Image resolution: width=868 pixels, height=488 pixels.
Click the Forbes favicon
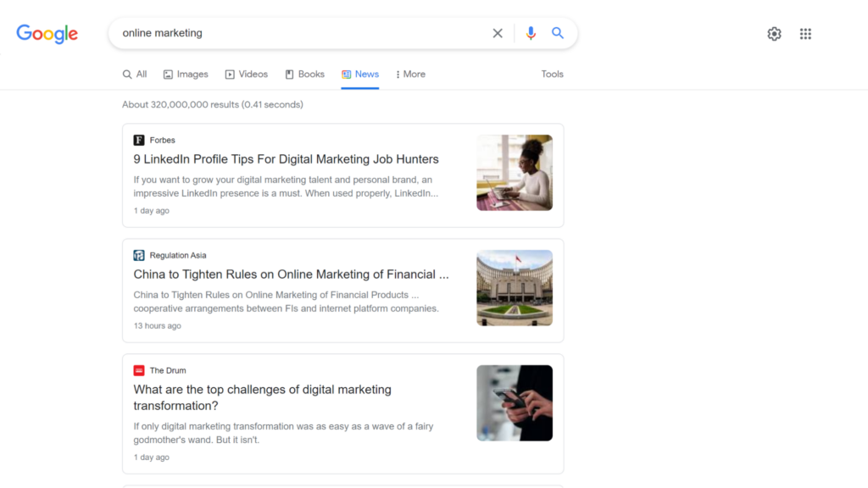(139, 140)
